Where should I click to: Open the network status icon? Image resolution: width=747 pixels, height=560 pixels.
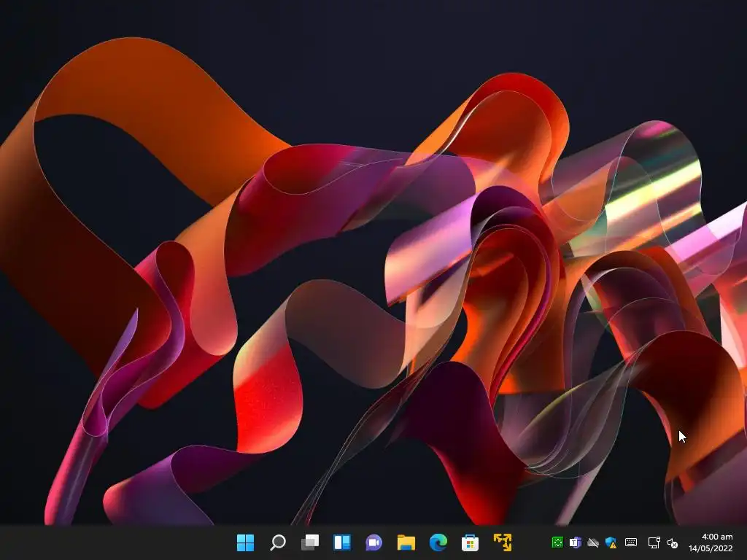(654, 542)
